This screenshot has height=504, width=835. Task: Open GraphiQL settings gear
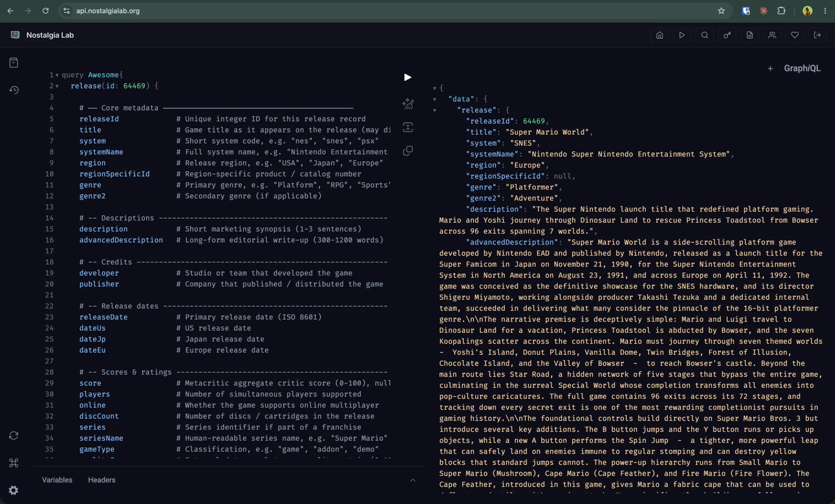tap(14, 490)
